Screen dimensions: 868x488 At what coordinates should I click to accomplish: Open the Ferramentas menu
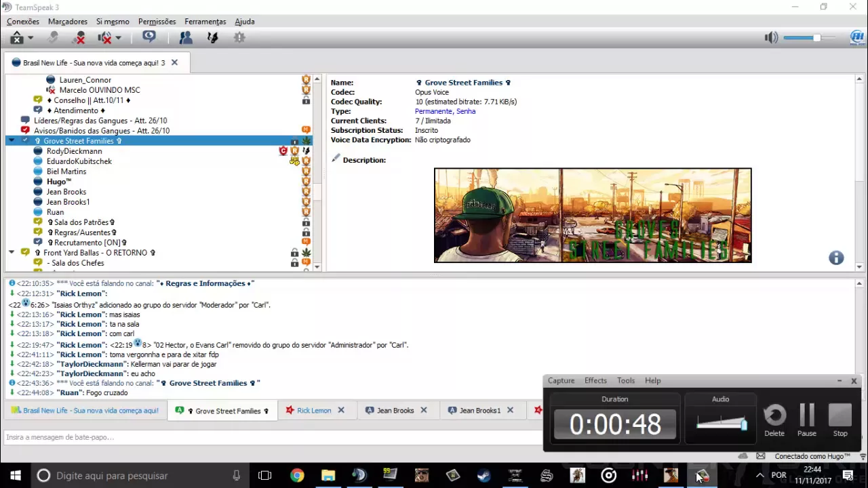click(205, 22)
